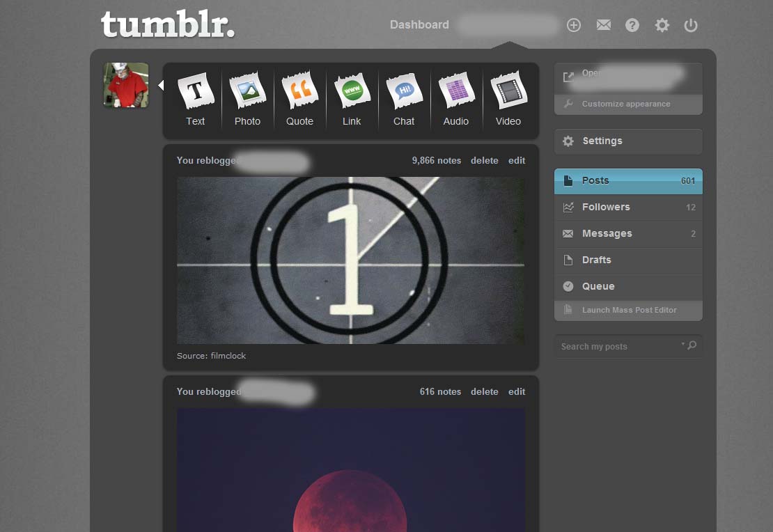This screenshot has height=532, width=773.
Task: Click the open blog external-link icon
Action: pos(568,77)
